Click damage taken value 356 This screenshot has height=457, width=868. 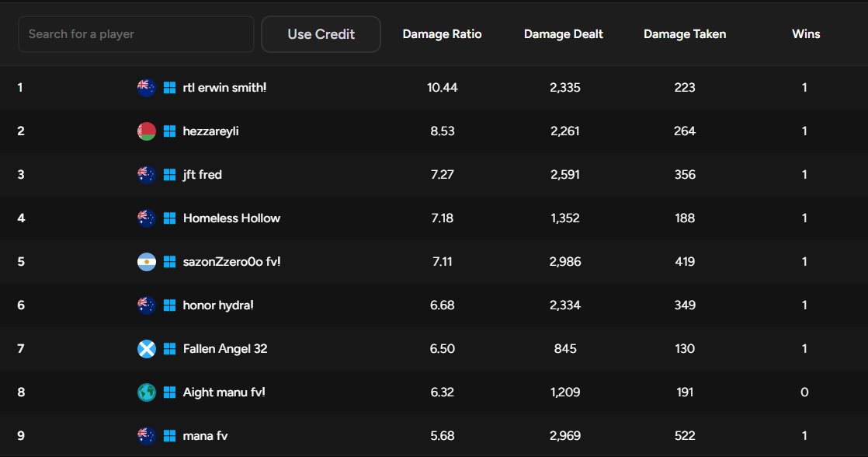click(x=685, y=175)
